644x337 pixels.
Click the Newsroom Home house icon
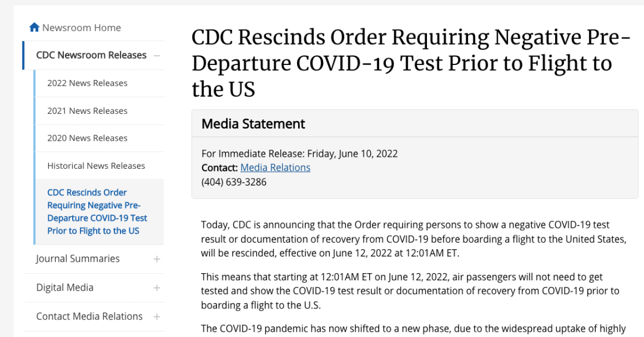35,27
